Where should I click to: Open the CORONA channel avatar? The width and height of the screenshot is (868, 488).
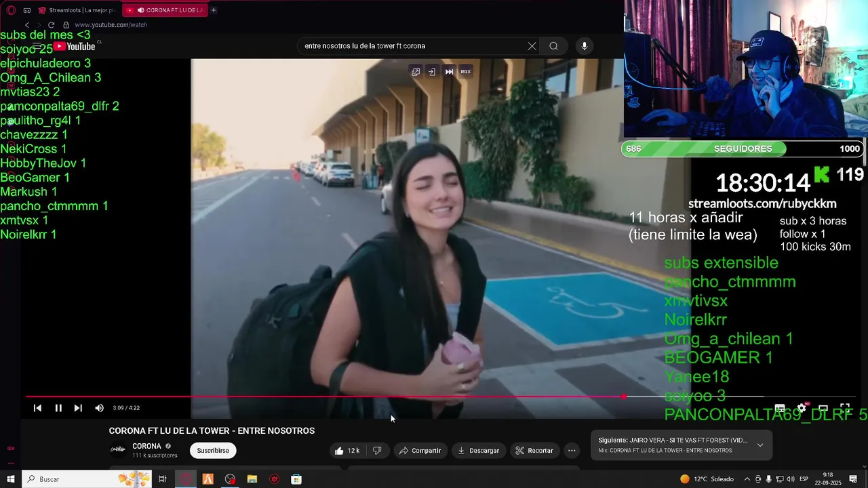coord(118,449)
